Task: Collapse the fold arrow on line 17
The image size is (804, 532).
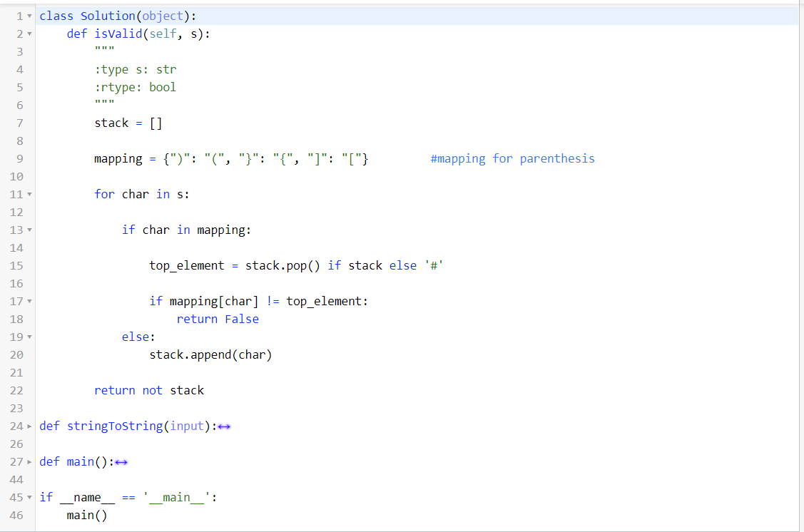Action: 29,302
